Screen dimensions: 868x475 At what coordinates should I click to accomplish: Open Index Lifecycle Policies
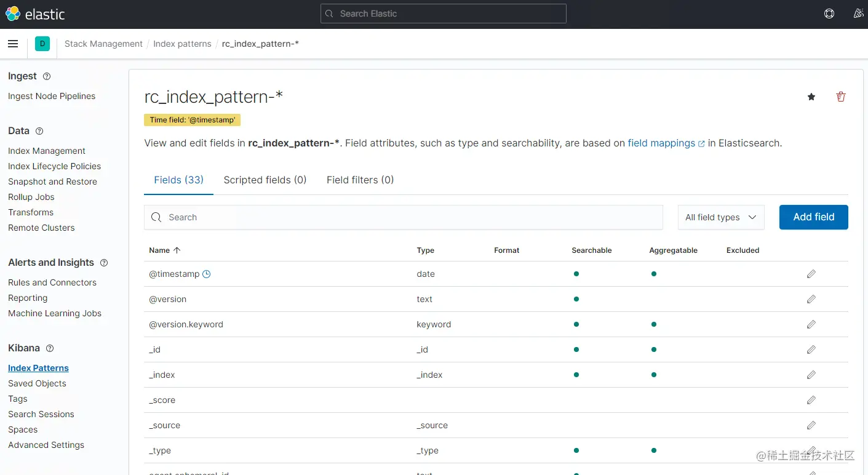[x=54, y=166]
